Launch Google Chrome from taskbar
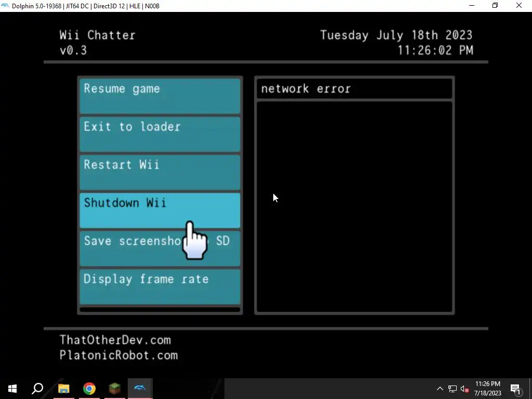532x399 pixels. (89, 389)
